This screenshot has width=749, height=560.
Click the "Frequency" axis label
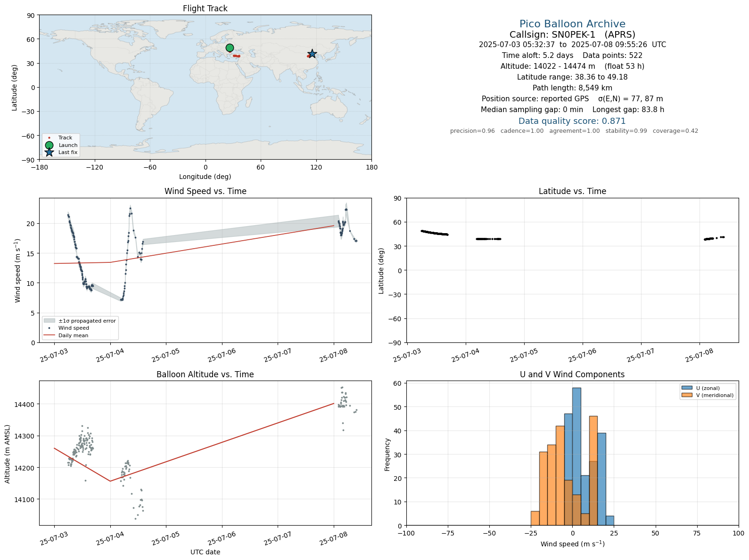(387, 454)
